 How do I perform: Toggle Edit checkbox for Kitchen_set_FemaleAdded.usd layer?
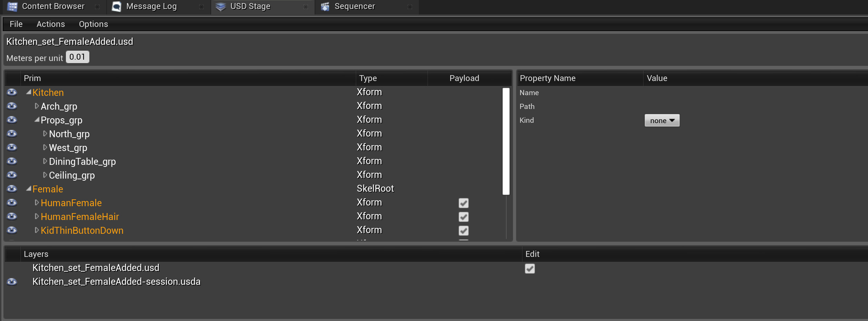click(x=530, y=269)
